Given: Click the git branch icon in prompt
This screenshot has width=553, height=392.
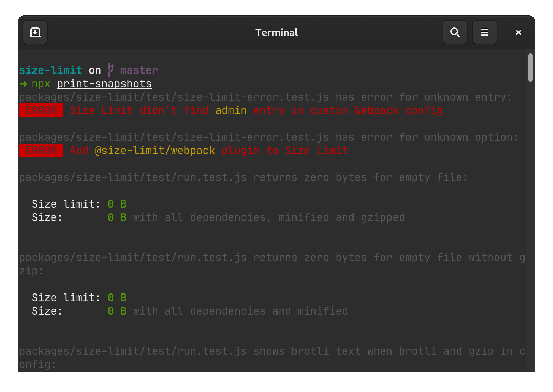Looking at the screenshot, I should click(111, 70).
